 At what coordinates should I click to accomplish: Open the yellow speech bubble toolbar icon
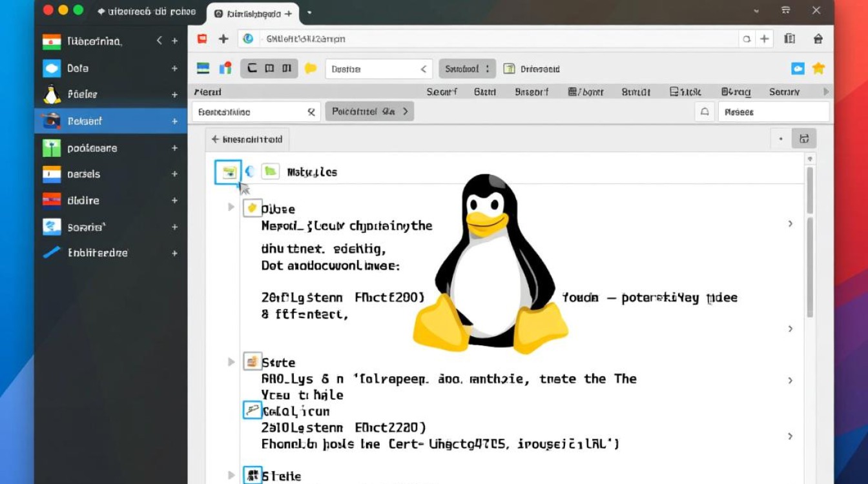(311, 68)
